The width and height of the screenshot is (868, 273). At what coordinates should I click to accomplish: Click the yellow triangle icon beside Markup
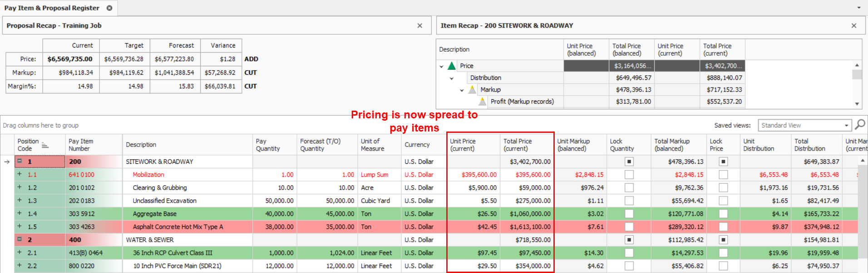(x=472, y=90)
